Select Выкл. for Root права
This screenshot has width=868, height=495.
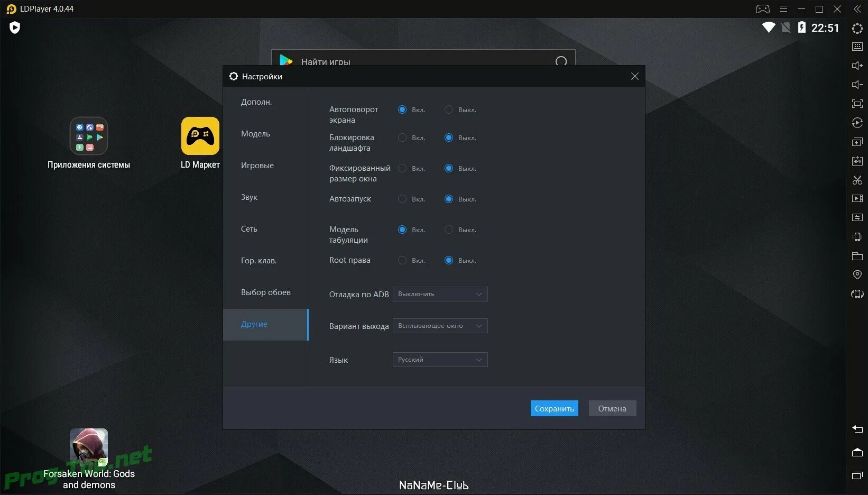point(449,260)
